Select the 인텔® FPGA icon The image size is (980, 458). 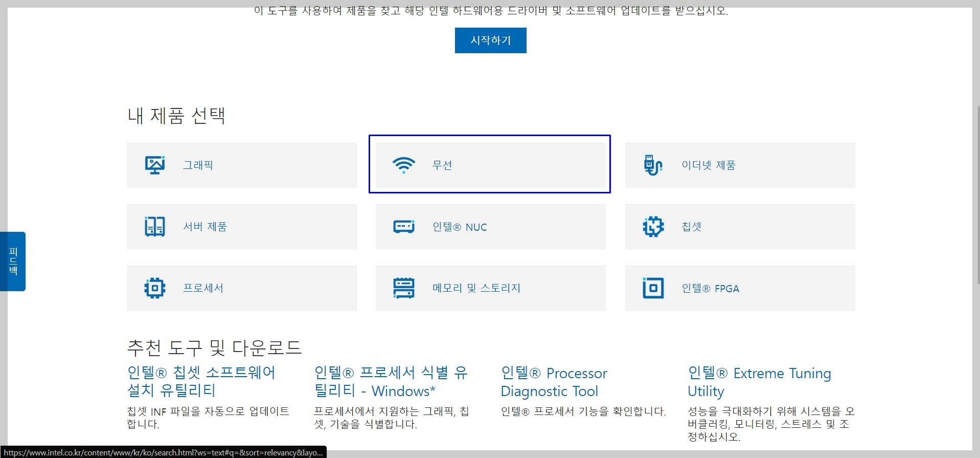click(x=653, y=288)
